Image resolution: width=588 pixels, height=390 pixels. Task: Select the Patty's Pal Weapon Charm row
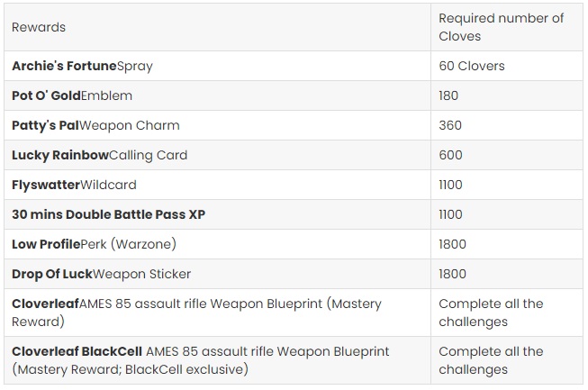click(x=294, y=125)
